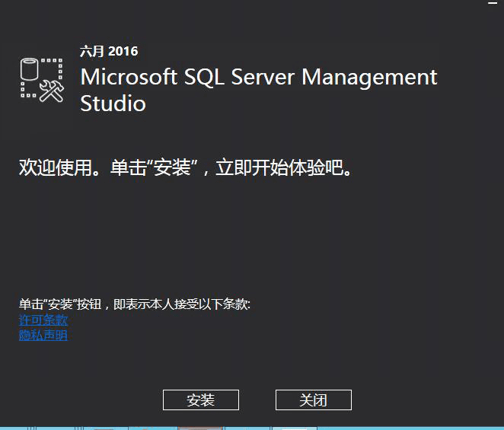Image resolution: width=504 pixels, height=430 pixels.
Task: Click the 表示本人接受以下条款 agreement sentence
Action: pyautogui.click(x=177, y=304)
